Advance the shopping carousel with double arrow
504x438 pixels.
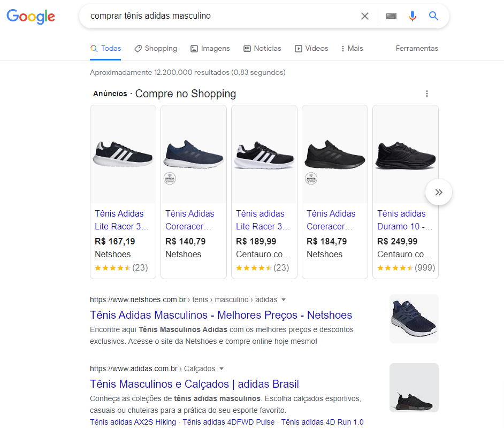(x=438, y=192)
